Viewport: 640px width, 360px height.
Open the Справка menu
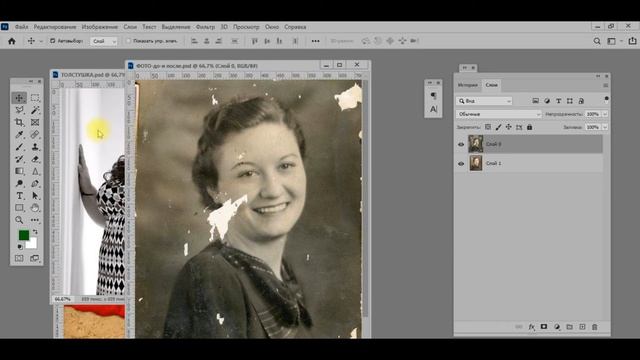[x=295, y=27]
